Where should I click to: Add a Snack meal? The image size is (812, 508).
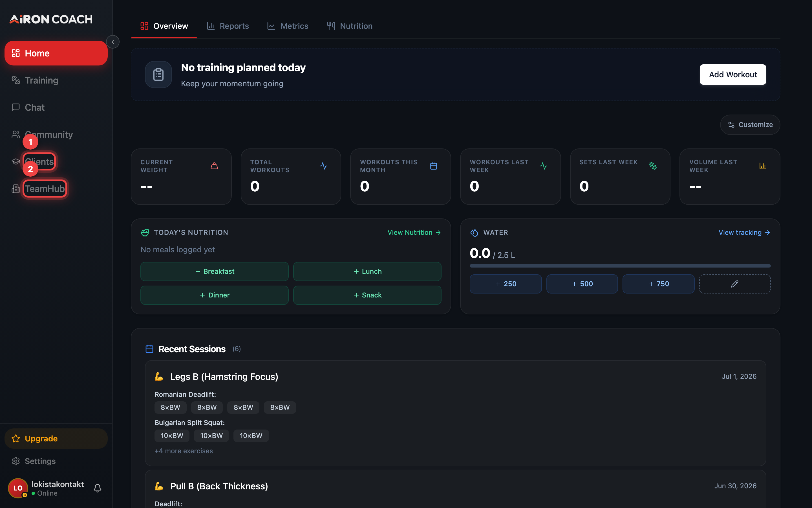coord(367,295)
